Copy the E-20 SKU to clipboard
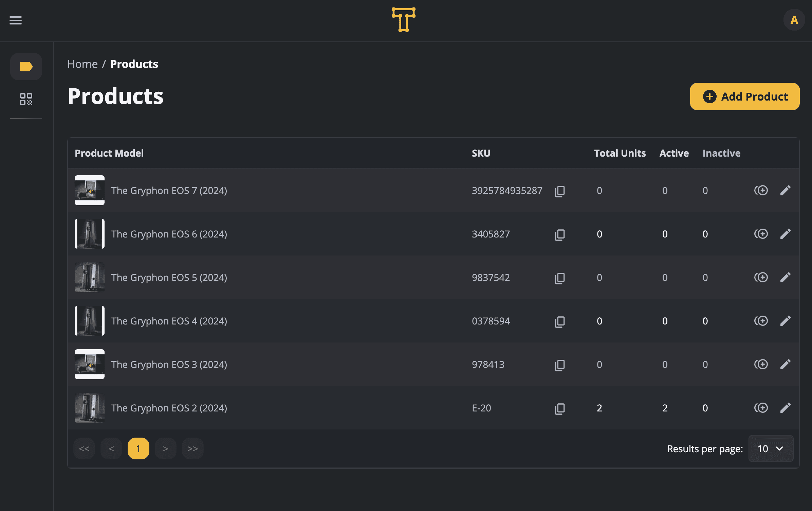 pos(560,408)
